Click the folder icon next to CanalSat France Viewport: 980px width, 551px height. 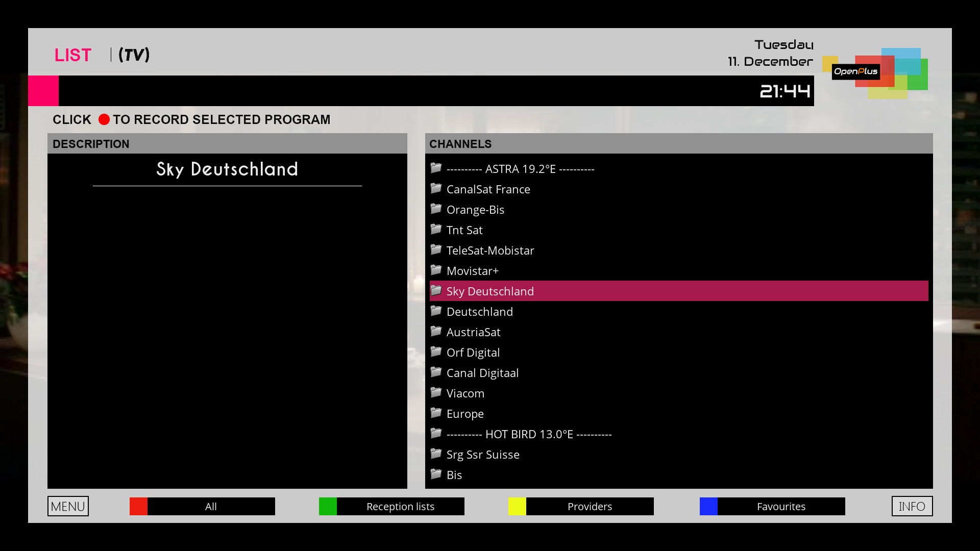[436, 188]
